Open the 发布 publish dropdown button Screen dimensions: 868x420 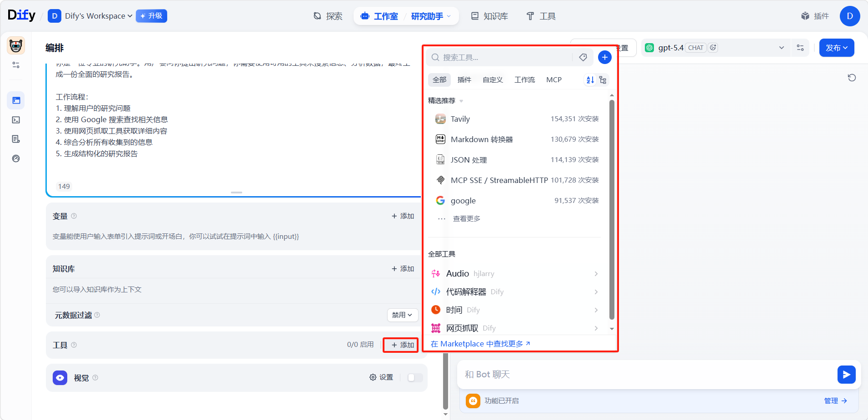coord(836,48)
